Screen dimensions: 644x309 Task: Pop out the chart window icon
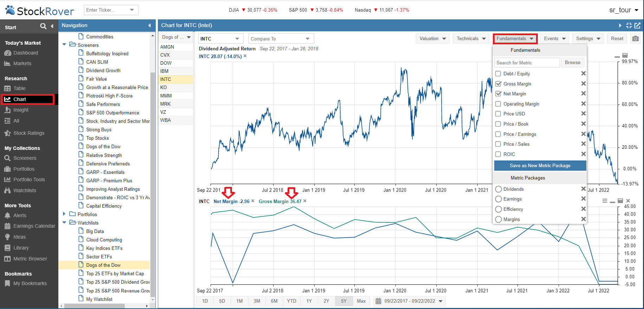pyautogui.click(x=637, y=25)
